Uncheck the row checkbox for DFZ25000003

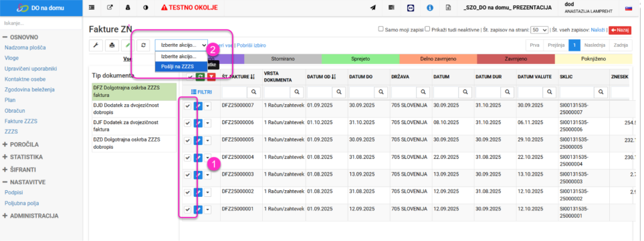[x=188, y=175]
